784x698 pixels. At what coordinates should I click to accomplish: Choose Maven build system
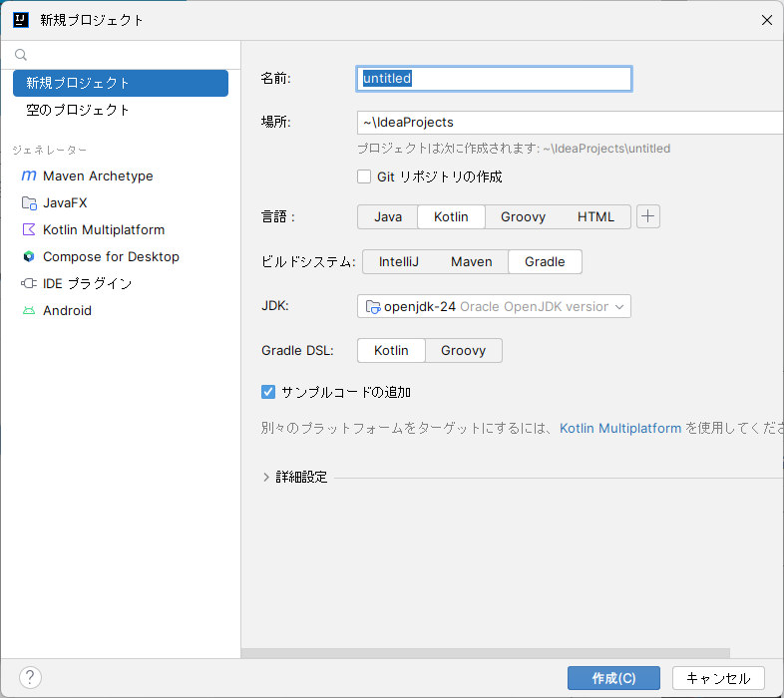(472, 262)
